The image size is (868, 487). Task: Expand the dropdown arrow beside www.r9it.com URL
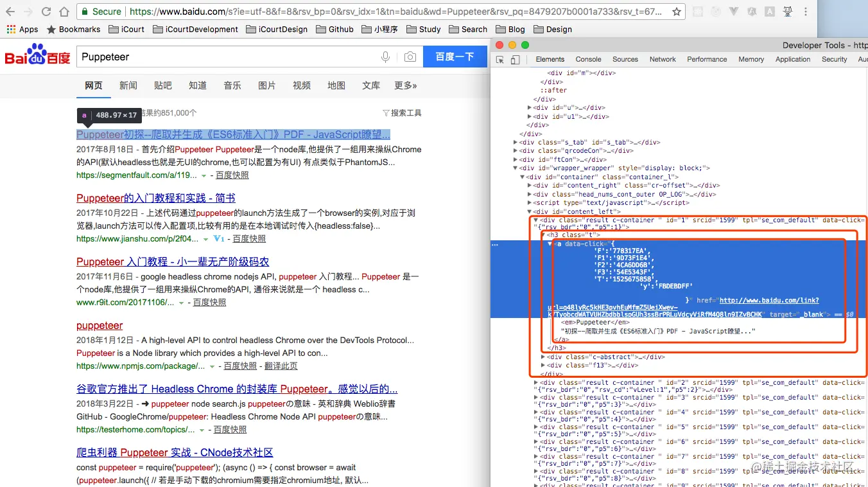[182, 303]
